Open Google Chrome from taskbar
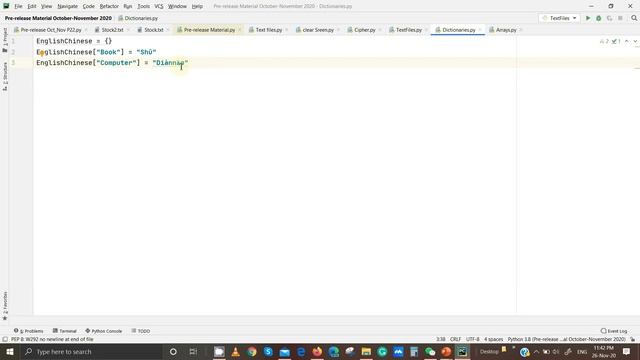Viewport: 640px width, 360px height. [x=252, y=352]
